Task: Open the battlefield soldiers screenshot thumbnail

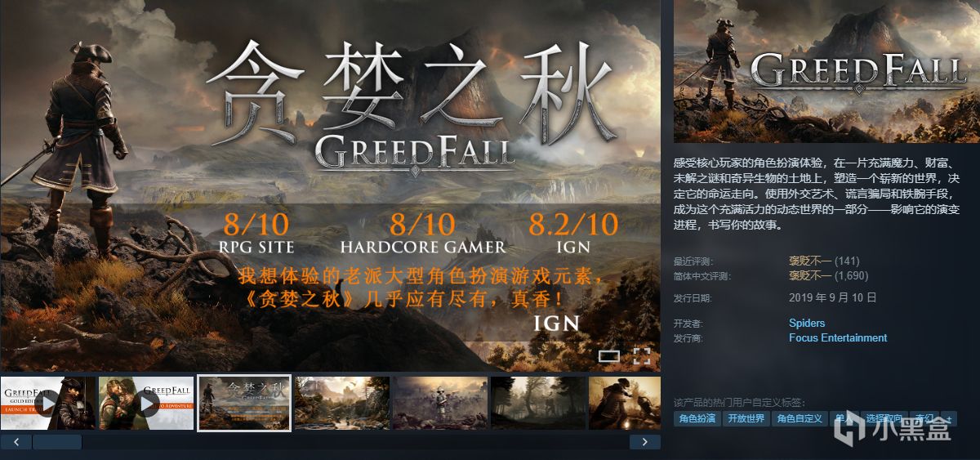Action: point(440,403)
